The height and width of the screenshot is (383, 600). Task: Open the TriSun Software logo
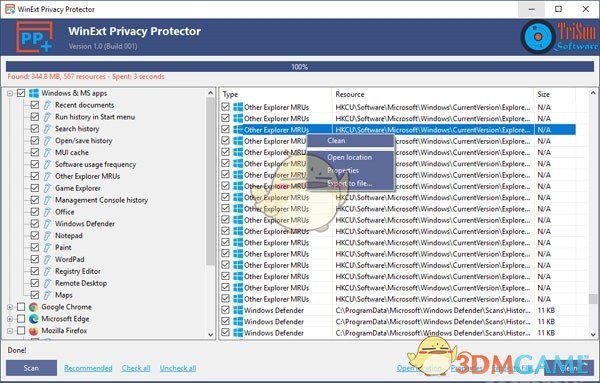(559, 37)
